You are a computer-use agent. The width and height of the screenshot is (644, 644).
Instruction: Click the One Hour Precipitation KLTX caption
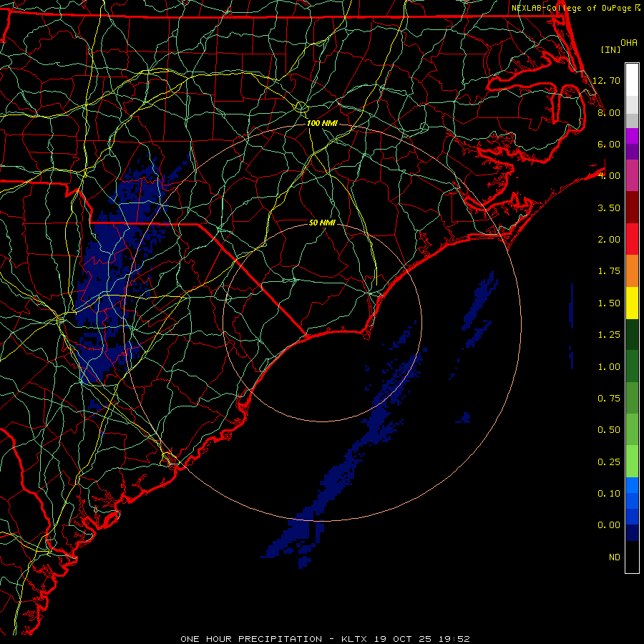325,639
